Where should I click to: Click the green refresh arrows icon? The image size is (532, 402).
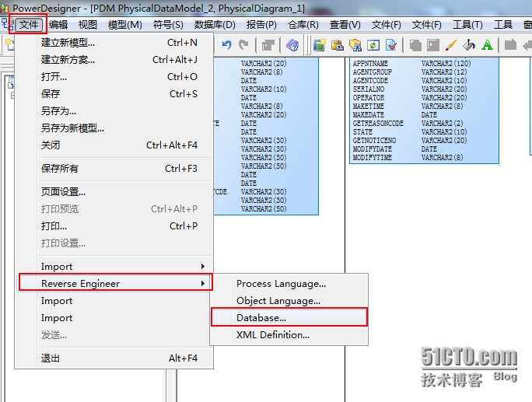click(x=373, y=45)
